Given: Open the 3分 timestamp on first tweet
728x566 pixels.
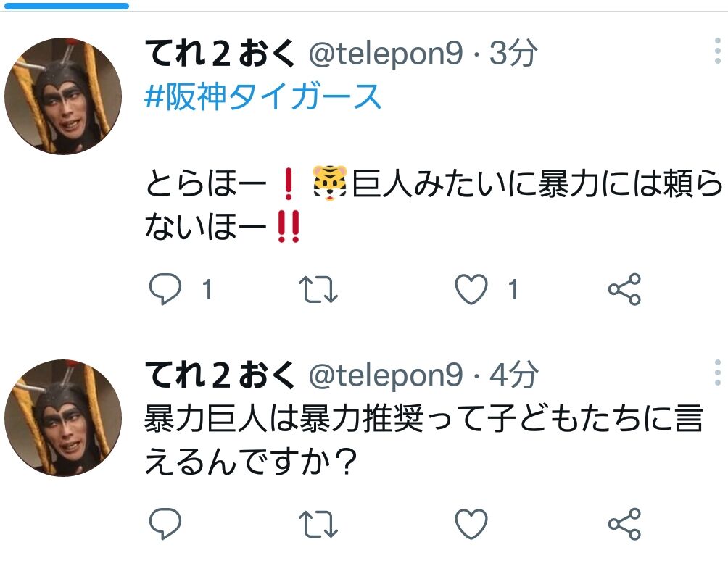Looking at the screenshot, I should 513,52.
